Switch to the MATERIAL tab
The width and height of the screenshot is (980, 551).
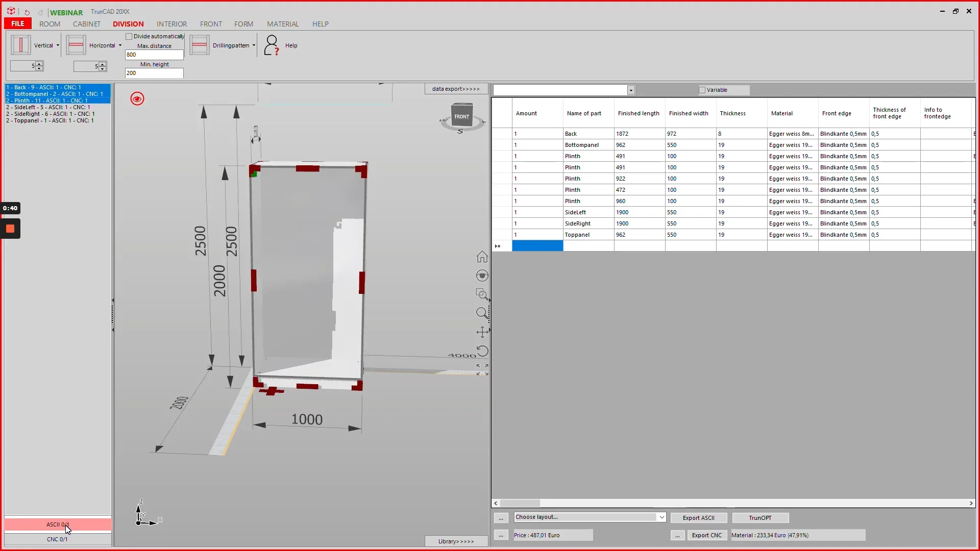click(x=283, y=24)
